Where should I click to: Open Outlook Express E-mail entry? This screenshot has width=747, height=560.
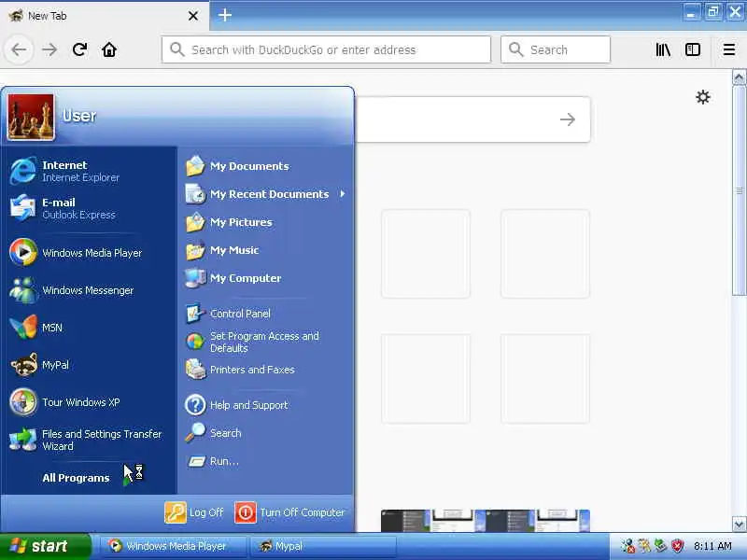coord(89,208)
